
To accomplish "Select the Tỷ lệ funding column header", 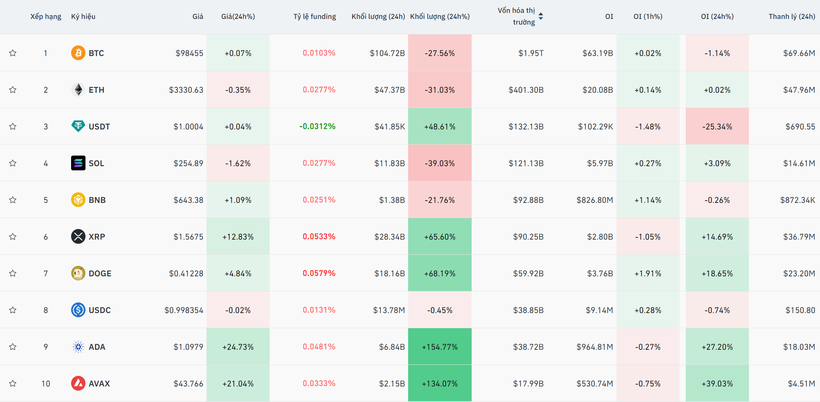I will (x=314, y=17).
